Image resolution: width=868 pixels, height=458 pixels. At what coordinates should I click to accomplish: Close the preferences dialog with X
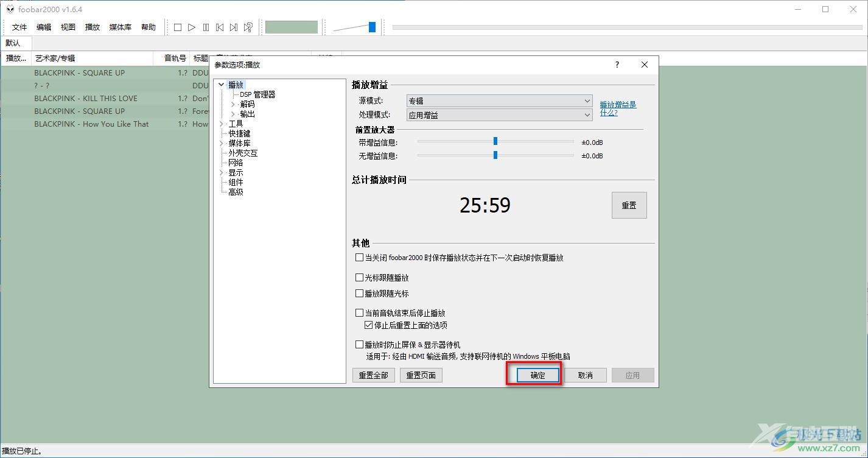645,65
